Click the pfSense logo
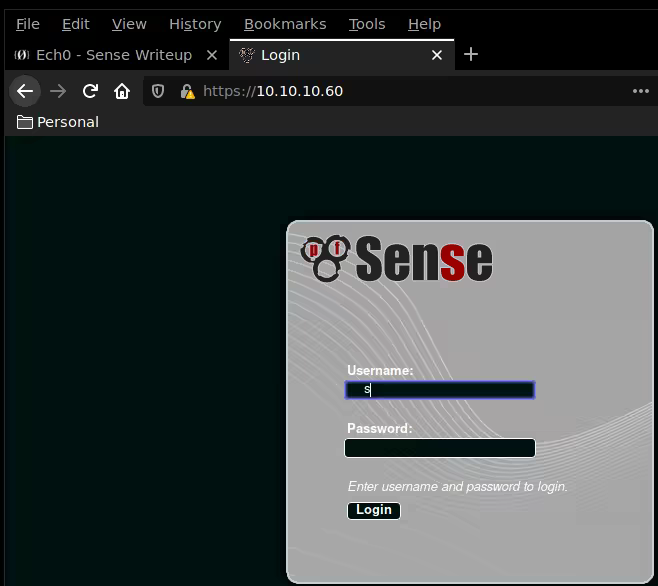This screenshot has width=658, height=586. click(397, 259)
